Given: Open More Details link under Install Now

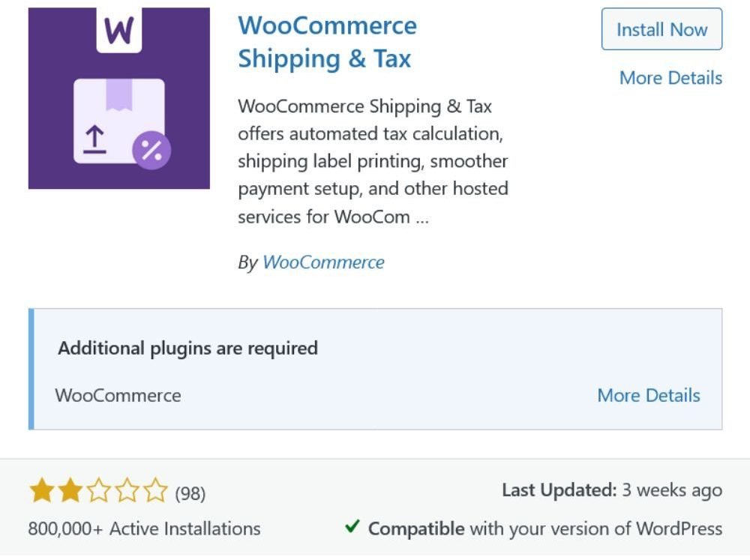Looking at the screenshot, I should pos(670,77).
